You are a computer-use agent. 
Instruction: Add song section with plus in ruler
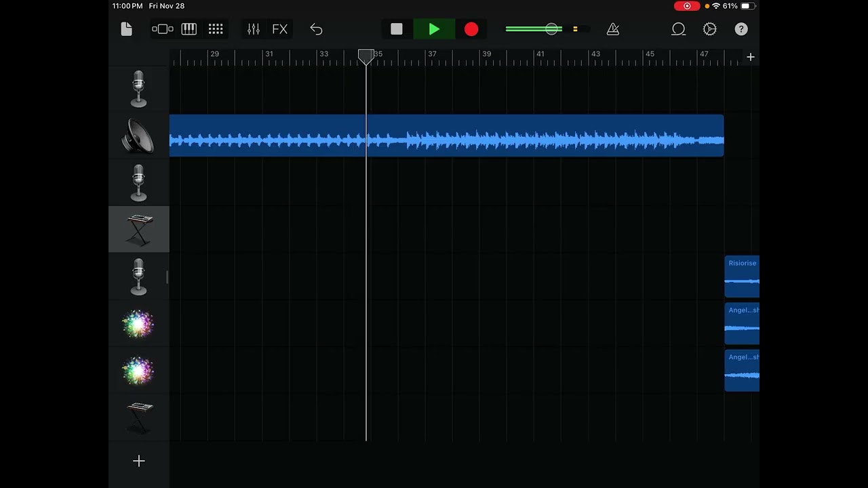[x=751, y=57]
